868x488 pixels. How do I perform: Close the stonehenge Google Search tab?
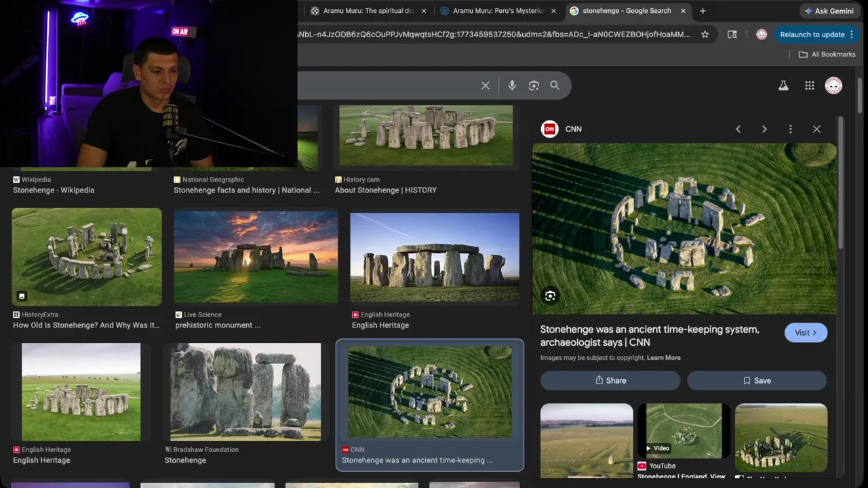684,11
